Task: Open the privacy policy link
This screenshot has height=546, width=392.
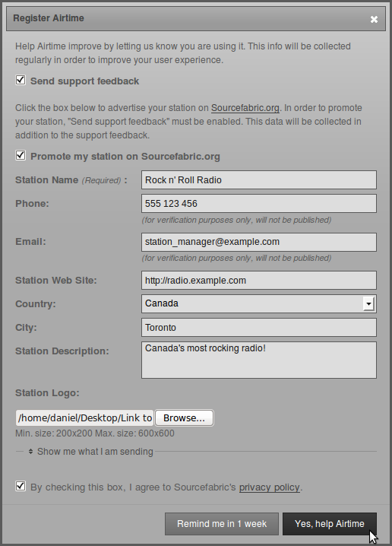Action: click(x=270, y=487)
